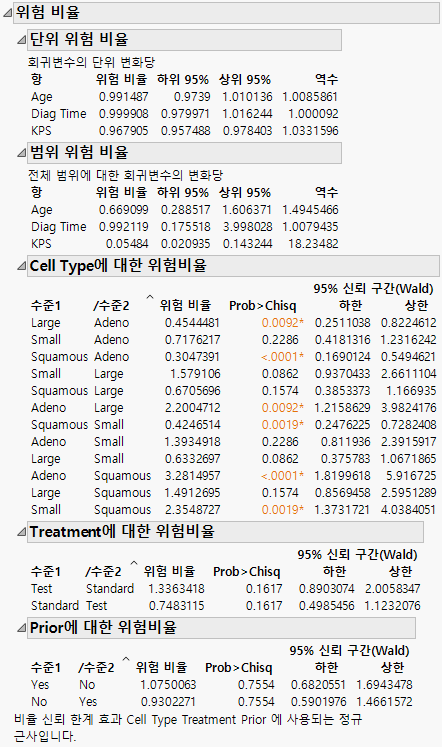442x747 pixels.
Task: Collapse the 위험 비율 outline section
Action: click(x=7, y=13)
